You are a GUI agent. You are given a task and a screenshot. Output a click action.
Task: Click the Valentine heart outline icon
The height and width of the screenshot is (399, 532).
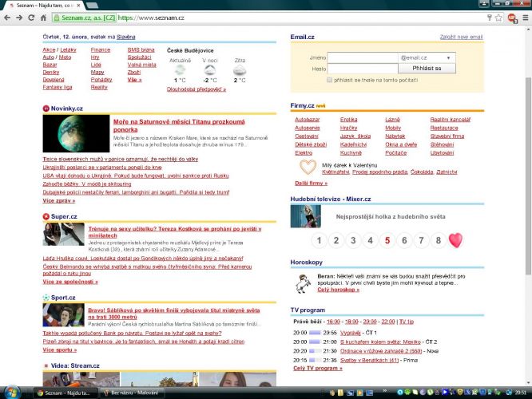(x=308, y=167)
